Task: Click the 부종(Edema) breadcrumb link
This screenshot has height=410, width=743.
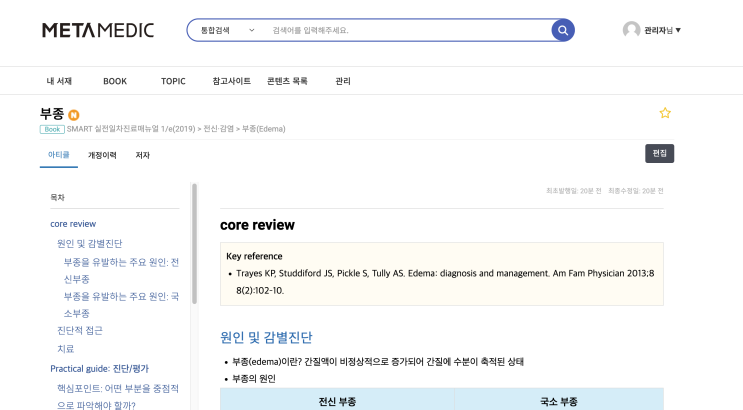Action: [263, 129]
